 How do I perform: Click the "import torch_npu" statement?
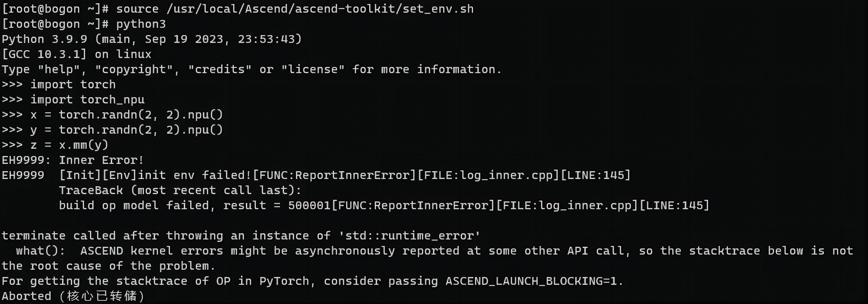tap(88, 99)
